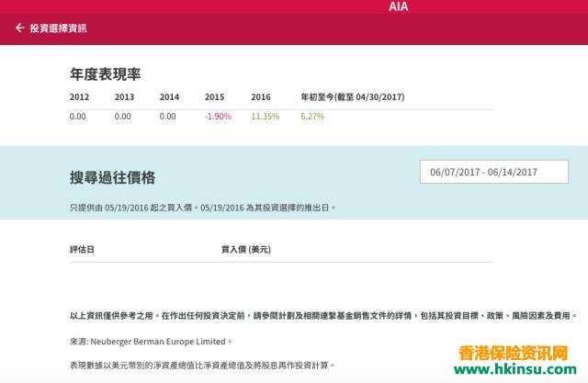
Task: Click the 年度表現率 heading
Action: 106,74
